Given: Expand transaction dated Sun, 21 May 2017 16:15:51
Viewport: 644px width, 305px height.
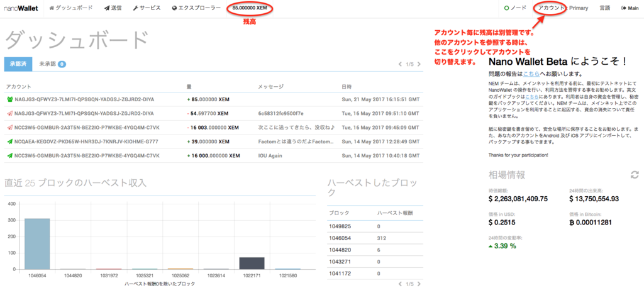Looking at the screenshot, I should pyautogui.click(x=214, y=99).
